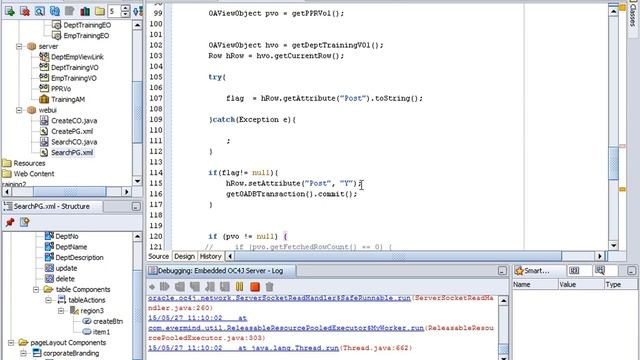The image size is (640, 360).
Task: Switch to the Design editor tab
Action: click(x=184, y=256)
